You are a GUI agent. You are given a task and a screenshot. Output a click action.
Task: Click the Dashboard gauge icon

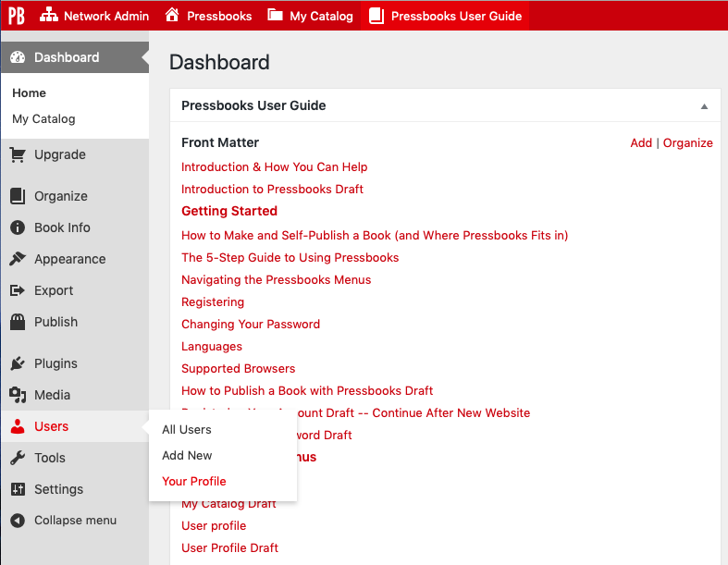coord(18,57)
